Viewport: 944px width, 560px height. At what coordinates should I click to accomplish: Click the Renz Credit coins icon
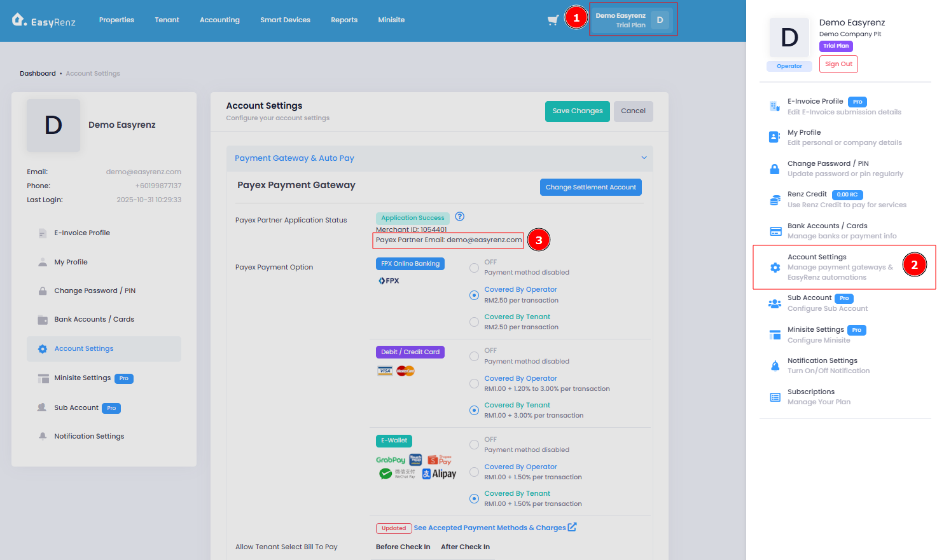(775, 200)
